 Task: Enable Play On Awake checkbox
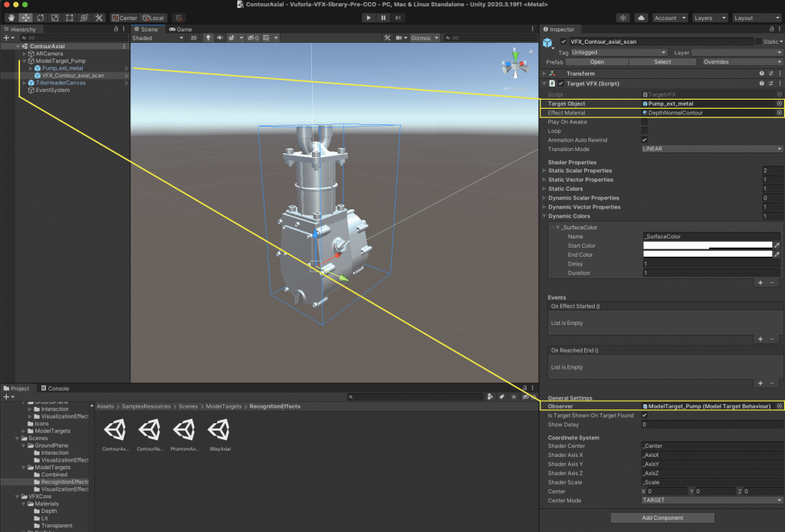[644, 122]
